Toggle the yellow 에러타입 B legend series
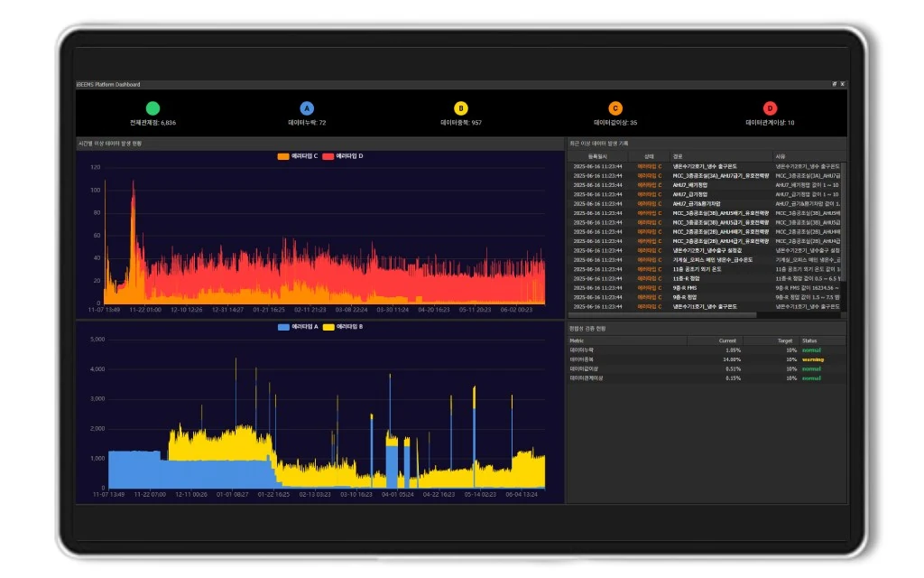The width and height of the screenshot is (924, 578). 343,327
